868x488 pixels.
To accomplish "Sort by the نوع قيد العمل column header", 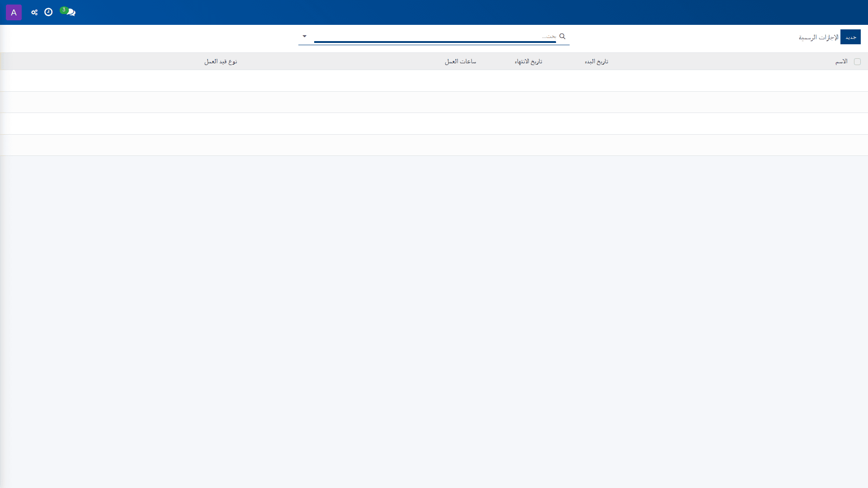I will [x=221, y=61].
